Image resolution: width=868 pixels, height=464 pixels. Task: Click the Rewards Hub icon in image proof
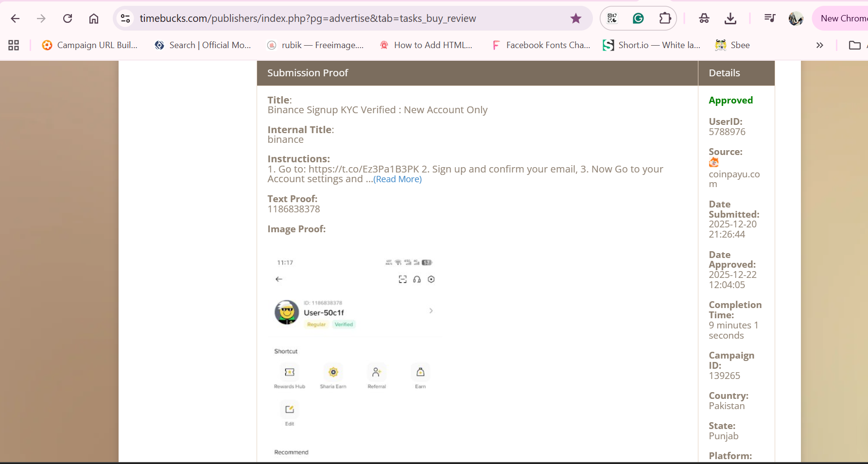pyautogui.click(x=290, y=372)
